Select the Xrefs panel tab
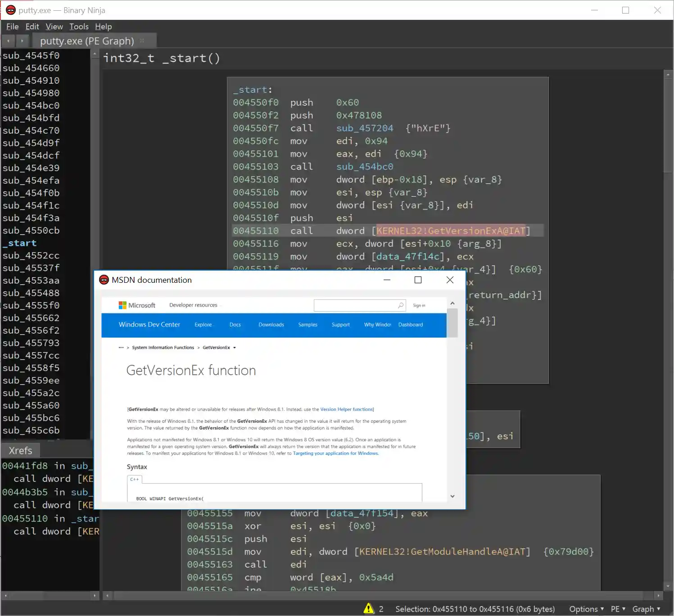Image resolution: width=674 pixels, height=616 pixels. coord(21,450)
